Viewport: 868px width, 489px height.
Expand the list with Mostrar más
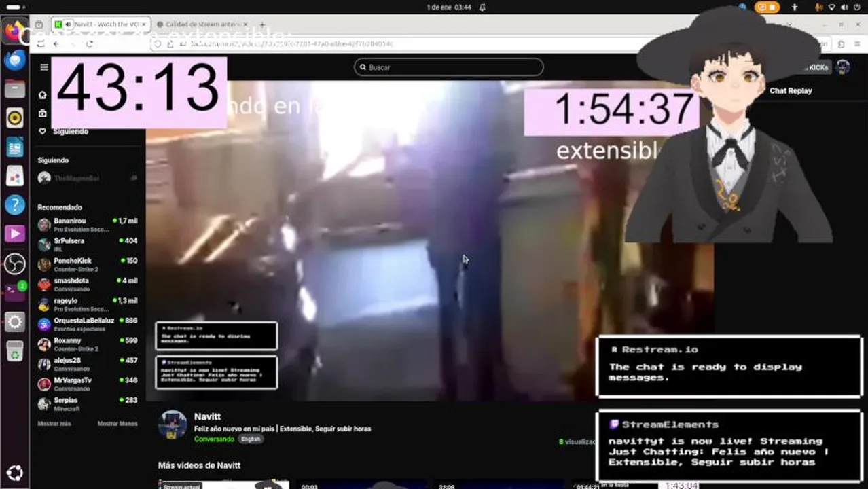point(54,423)
